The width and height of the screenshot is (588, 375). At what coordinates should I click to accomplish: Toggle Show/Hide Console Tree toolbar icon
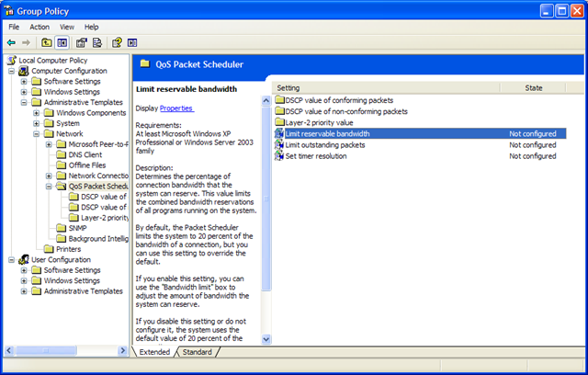point(62,42)
